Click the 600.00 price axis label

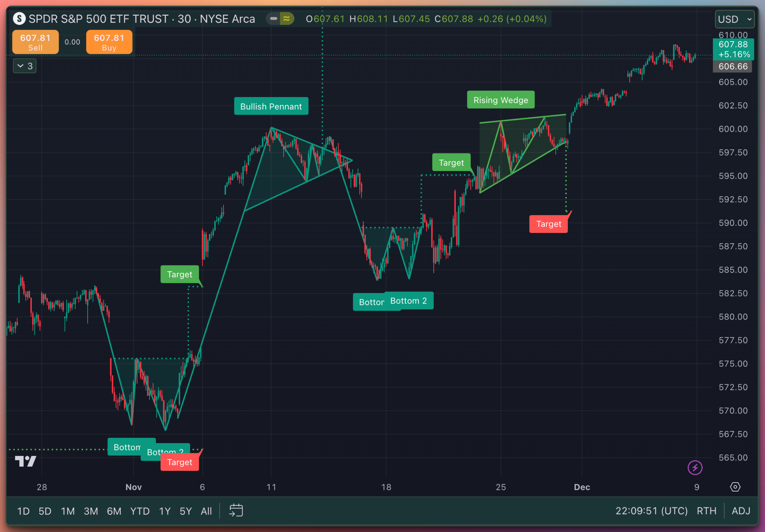point(733,129)
